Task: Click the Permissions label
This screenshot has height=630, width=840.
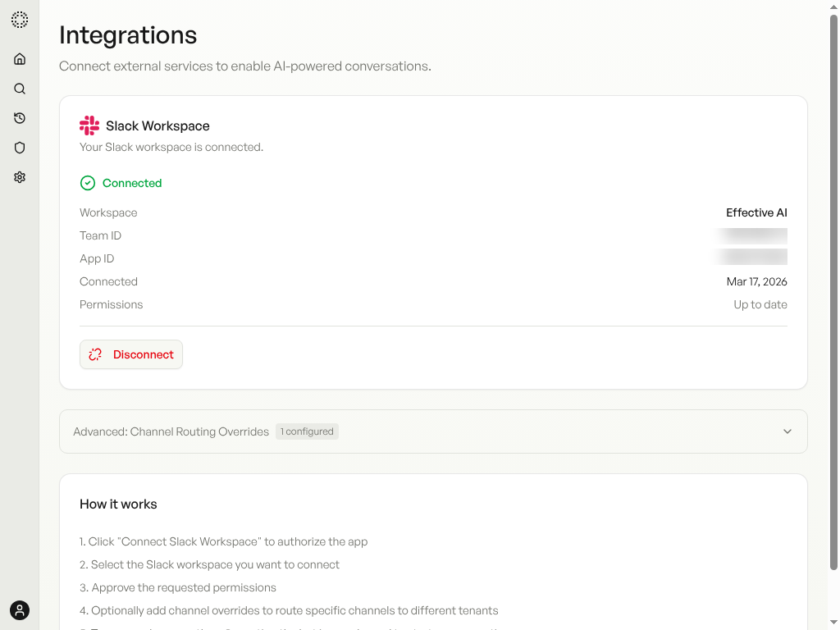Action: [x=111, y=305]
